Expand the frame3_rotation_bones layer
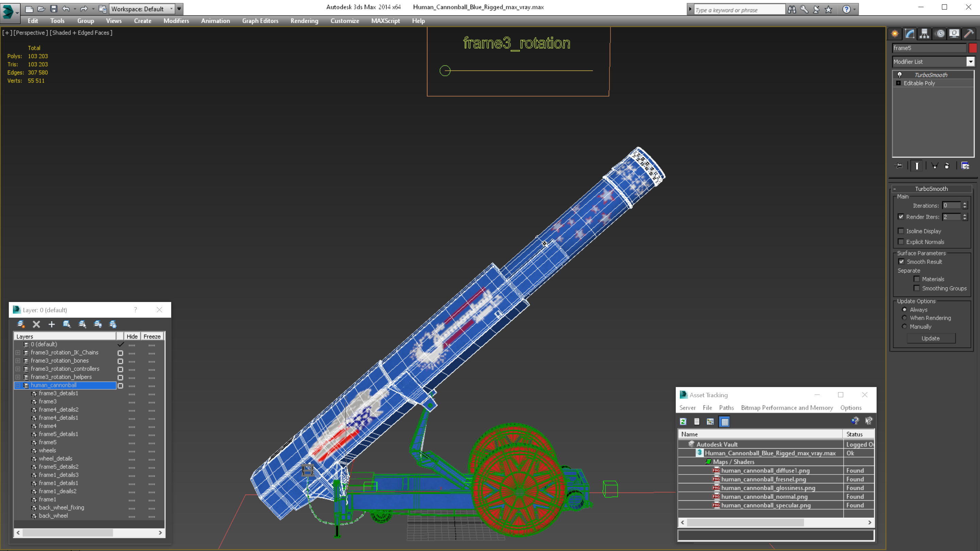Screen dimensions: 980x551 coord(18,361)
